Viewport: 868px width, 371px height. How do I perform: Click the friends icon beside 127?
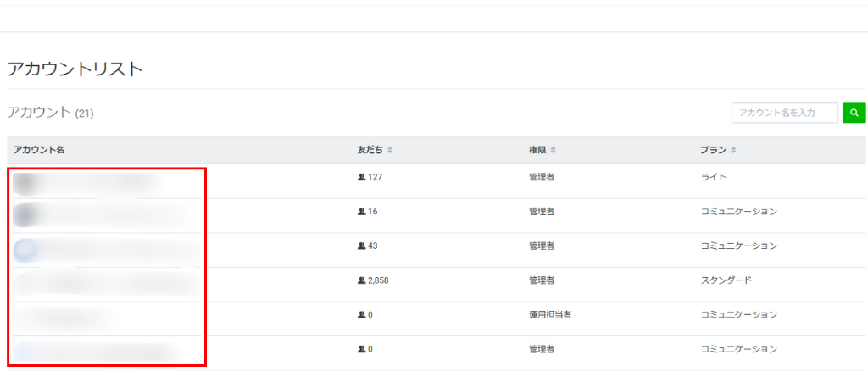(x=361, y=177)
